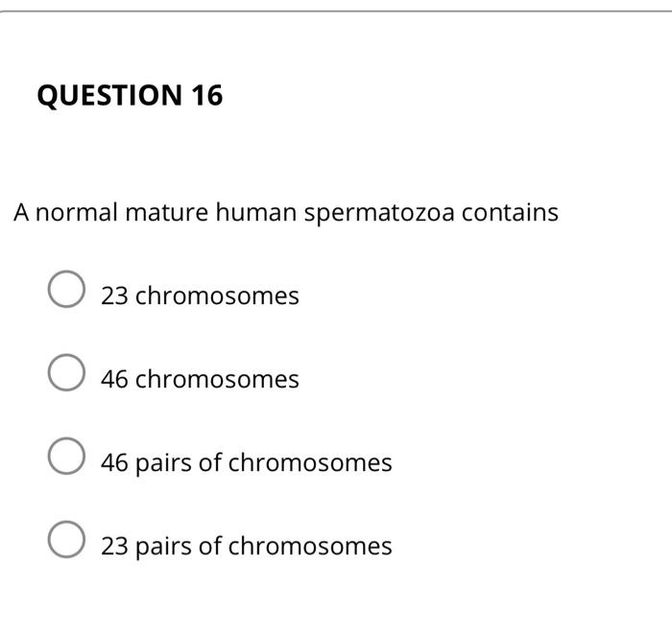The width and height of the screenshot is (672, 637).
Task: Click the word "mature" in the prompt
Action: click(167, 212)
